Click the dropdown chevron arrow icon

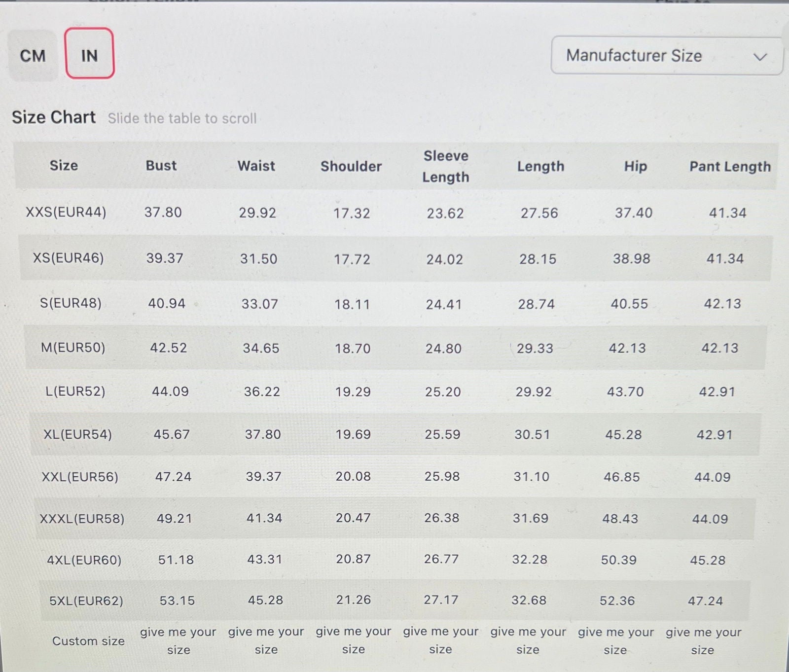[760, 57]
